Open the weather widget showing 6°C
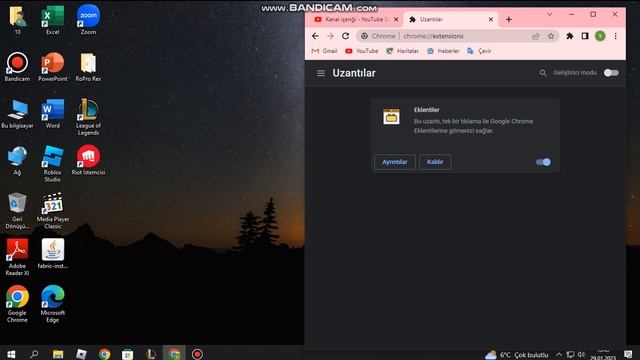 click(x=516, y=354)
